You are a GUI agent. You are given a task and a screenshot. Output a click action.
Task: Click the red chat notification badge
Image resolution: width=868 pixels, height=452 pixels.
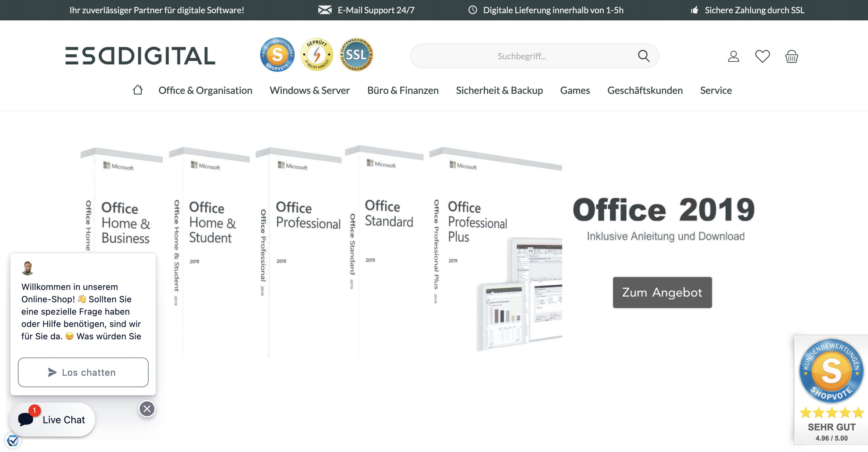[34, 410]
